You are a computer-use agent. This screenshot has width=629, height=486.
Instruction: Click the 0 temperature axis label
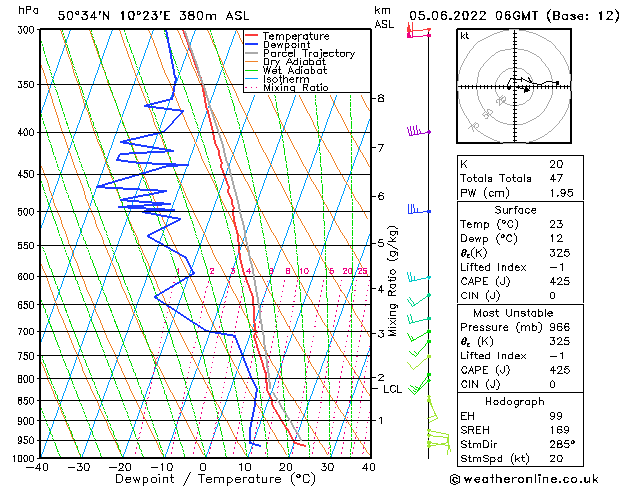pyautogui.click(x=203, y=467)
